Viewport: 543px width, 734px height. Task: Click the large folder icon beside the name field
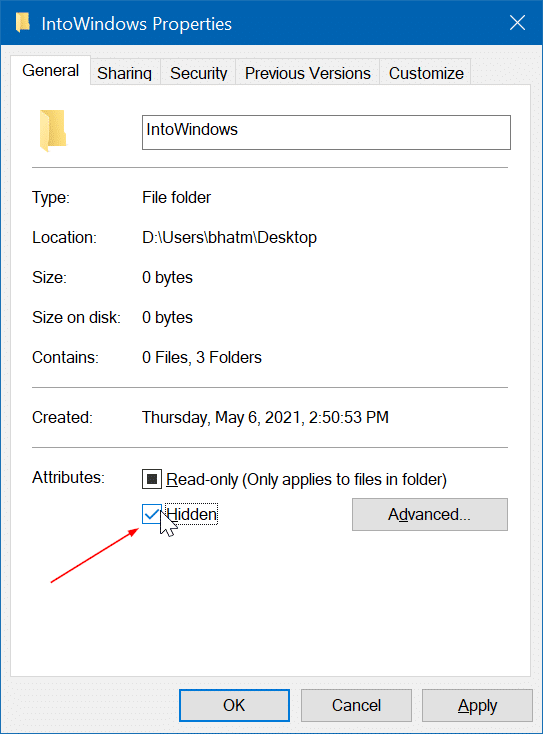53,131
